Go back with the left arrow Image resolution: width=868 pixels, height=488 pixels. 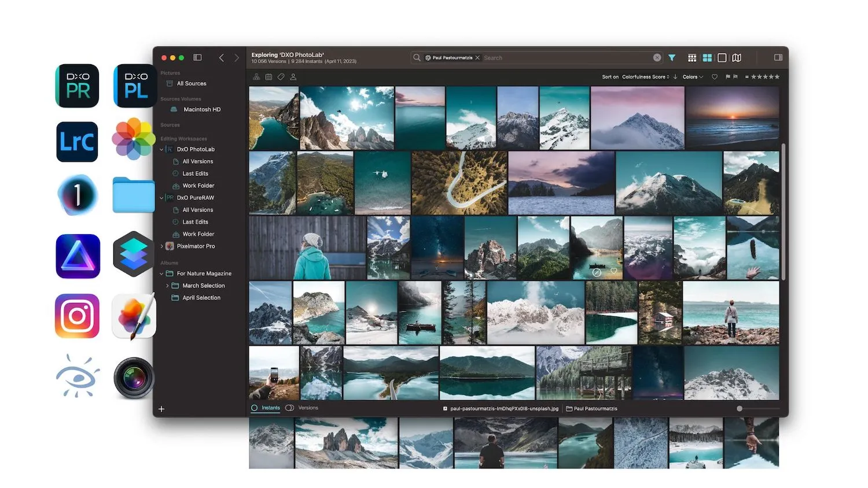(221, 58)
